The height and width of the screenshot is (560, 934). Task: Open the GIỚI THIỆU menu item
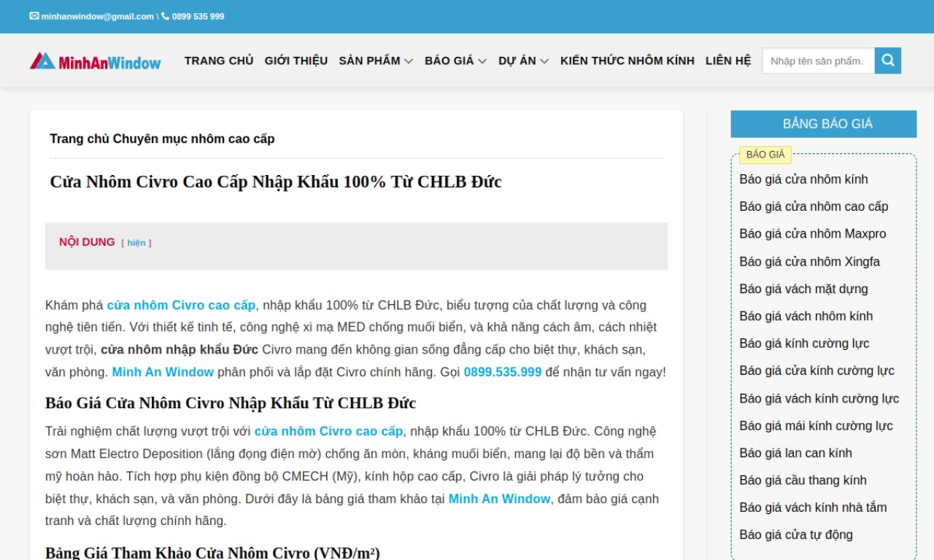(296, 61)
